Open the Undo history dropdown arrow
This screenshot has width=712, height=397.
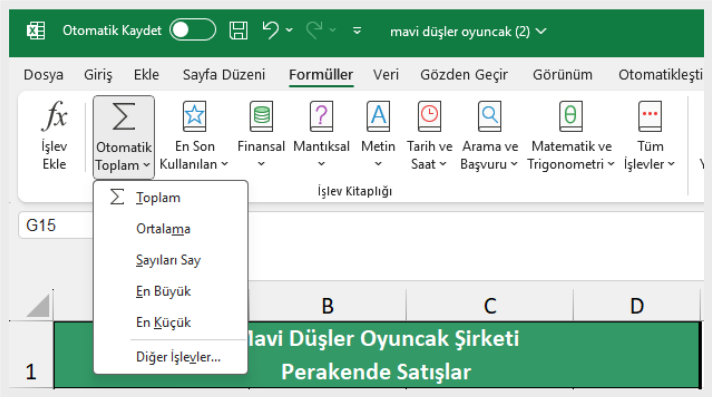click(x=289, y=30)
